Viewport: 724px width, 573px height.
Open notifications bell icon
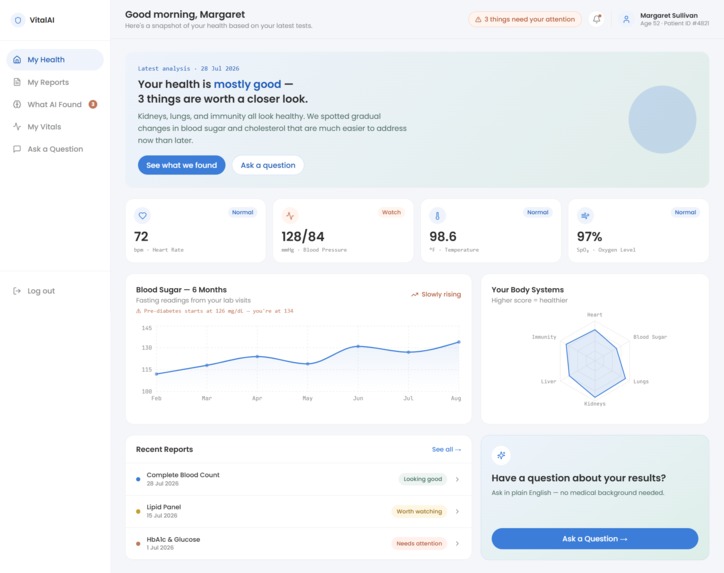click(x=597, y=19)
